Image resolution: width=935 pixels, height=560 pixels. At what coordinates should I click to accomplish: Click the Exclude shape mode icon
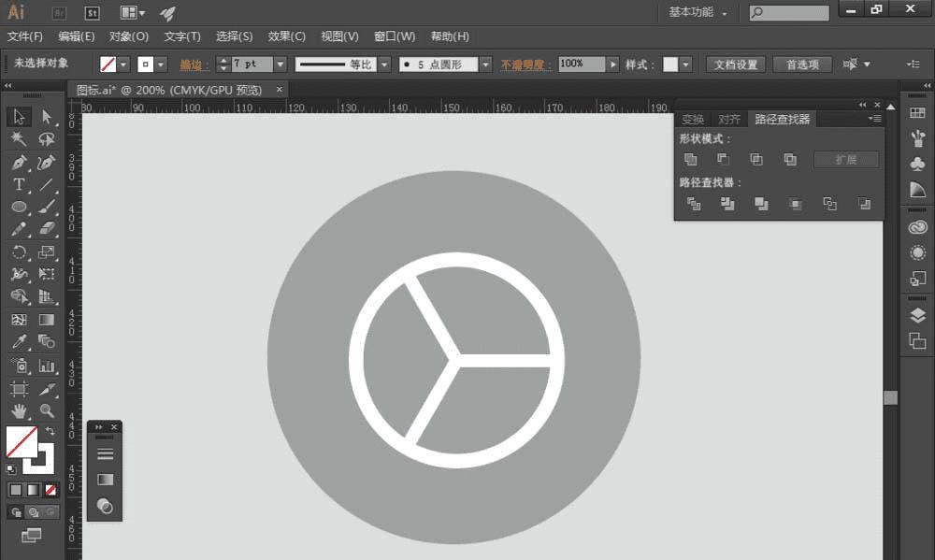click(x=790, y=159)
